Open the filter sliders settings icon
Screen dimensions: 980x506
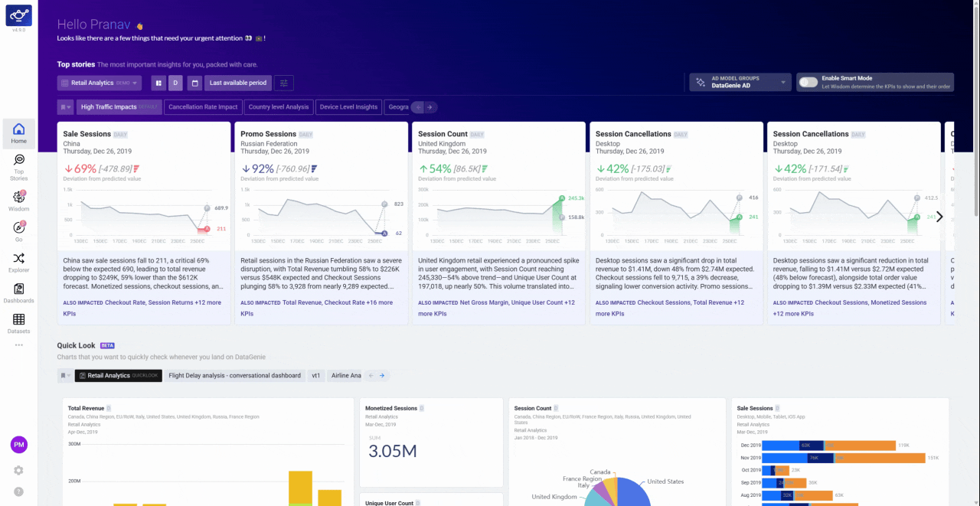coord(284,83)
